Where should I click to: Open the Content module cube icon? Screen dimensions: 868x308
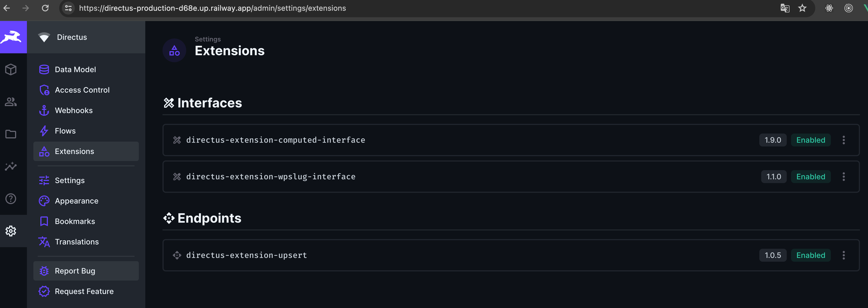[x=11, y=69]
